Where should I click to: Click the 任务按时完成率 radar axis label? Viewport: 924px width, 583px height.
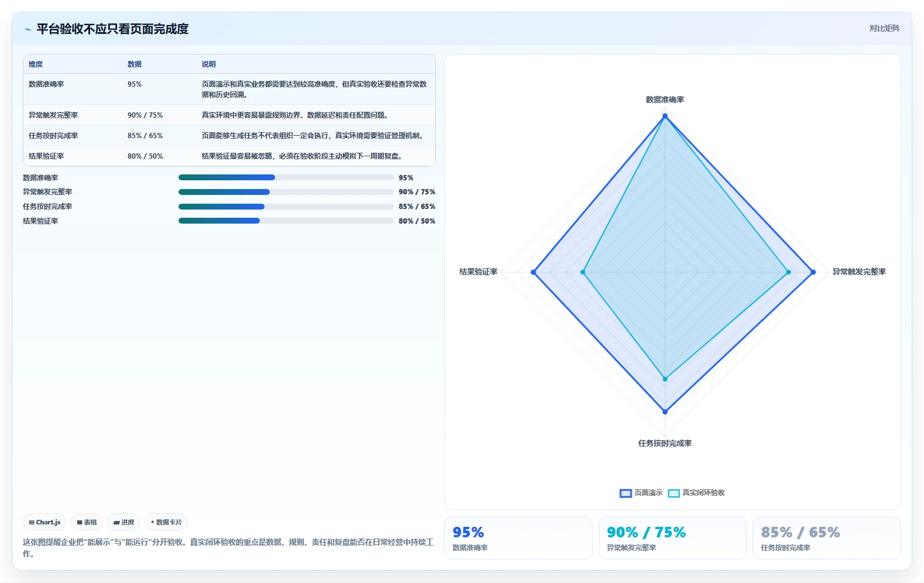click(665, 443)
